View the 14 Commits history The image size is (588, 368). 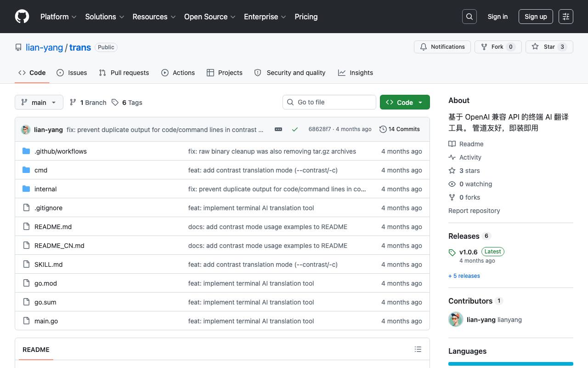point(400,129)
